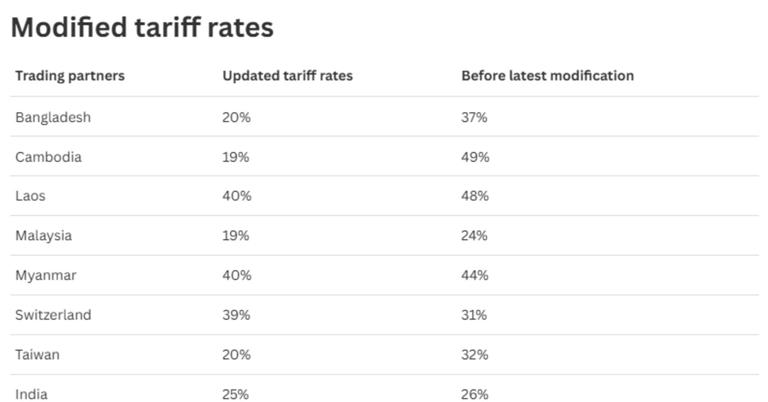
Task: Select the Laos country cell
Action: coord(30,196)
